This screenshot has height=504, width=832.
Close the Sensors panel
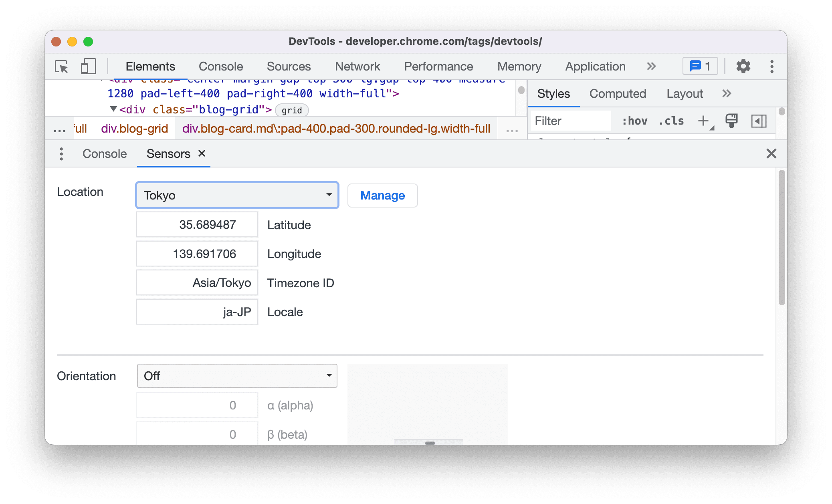(202, 153)
